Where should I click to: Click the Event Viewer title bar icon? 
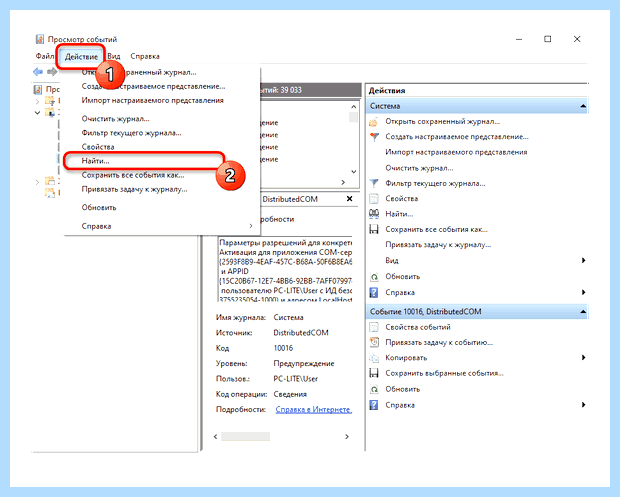[x=40, y=39]
